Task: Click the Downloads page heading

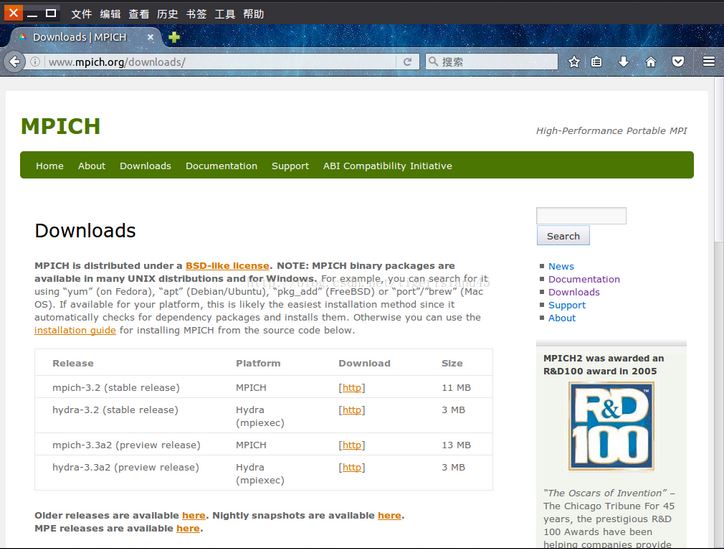Action: click(85, 230)
